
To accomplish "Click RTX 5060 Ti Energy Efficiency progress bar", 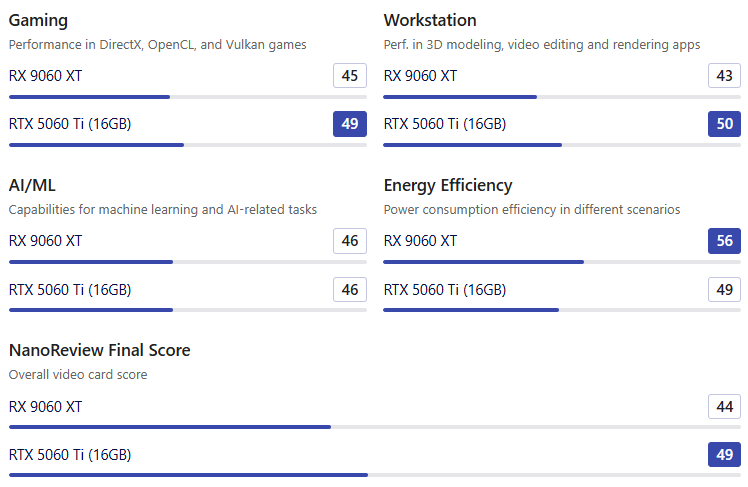I will pos(562,310).
